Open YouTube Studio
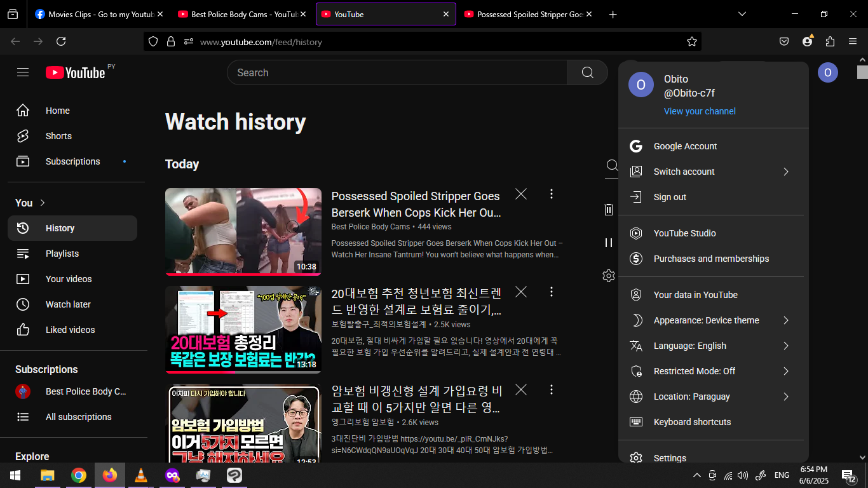The image size is (868, 488). 711,233
